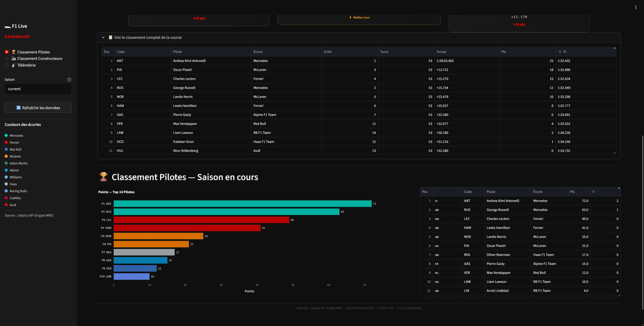Select the Classement Constructeurs radio button
This screenshot has height=326, width=644.
[7, 58]
